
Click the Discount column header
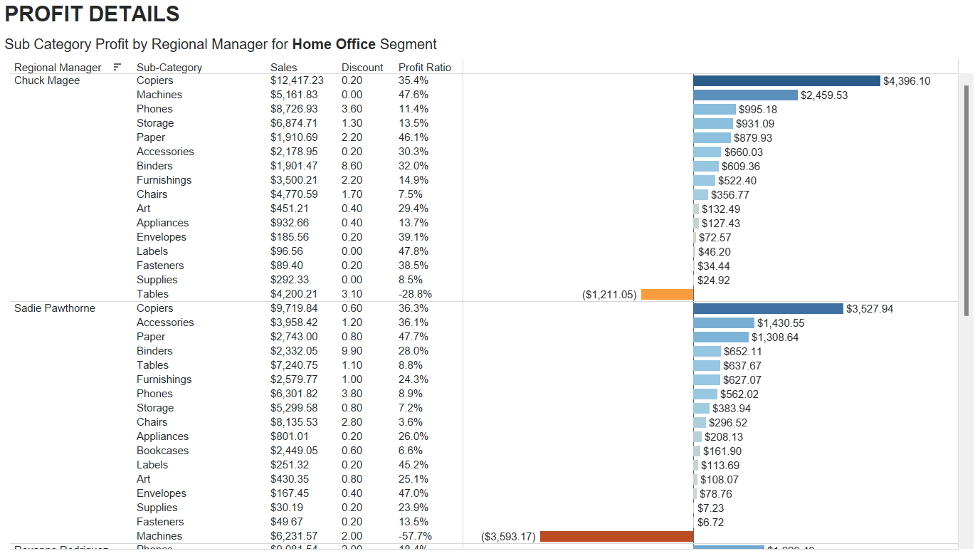click(362, 68)
